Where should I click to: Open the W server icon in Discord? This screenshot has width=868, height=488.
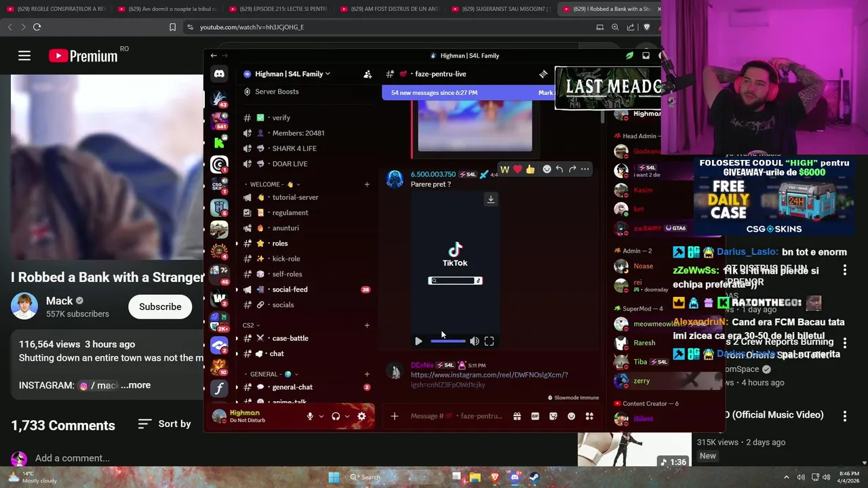click(x=219, y=298)
